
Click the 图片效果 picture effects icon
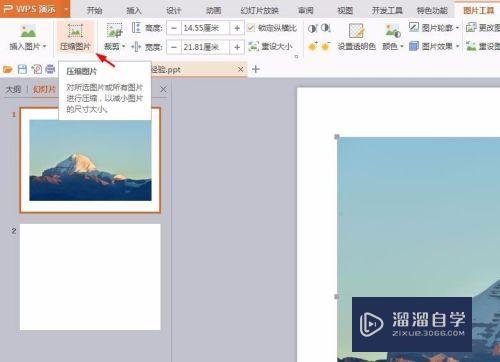414,46
